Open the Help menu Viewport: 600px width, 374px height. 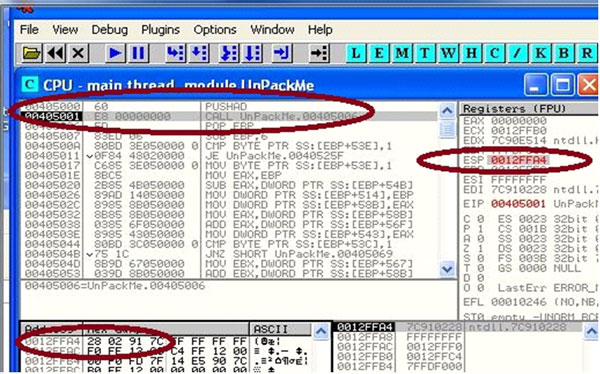pos(320,29)
